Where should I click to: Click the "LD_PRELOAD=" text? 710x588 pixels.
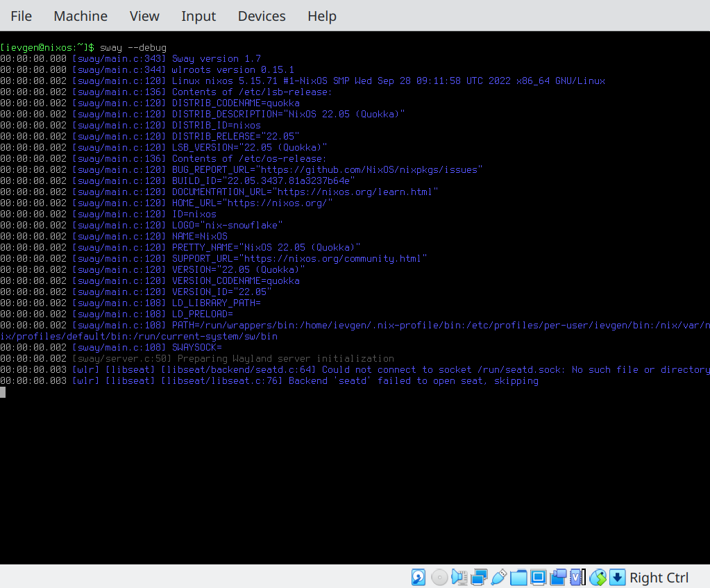tap(203, 314)
